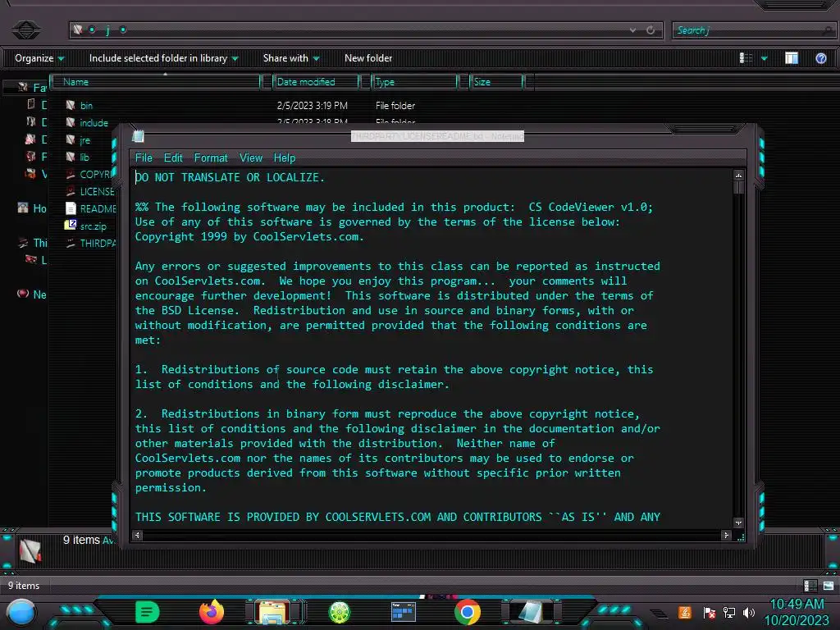Select the lib folder
840x630 pixels.
(84, 157)
